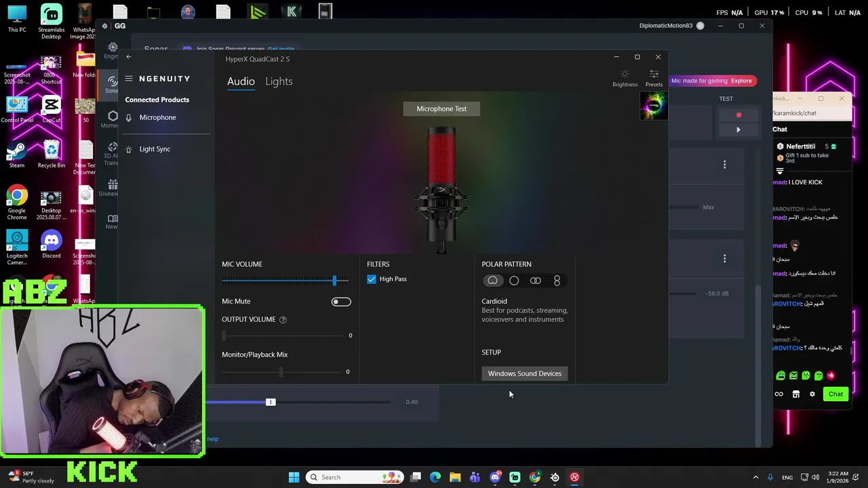Screen dimensions: 868x488
Task: Open the Presets panel
Action: pos(654,78)
